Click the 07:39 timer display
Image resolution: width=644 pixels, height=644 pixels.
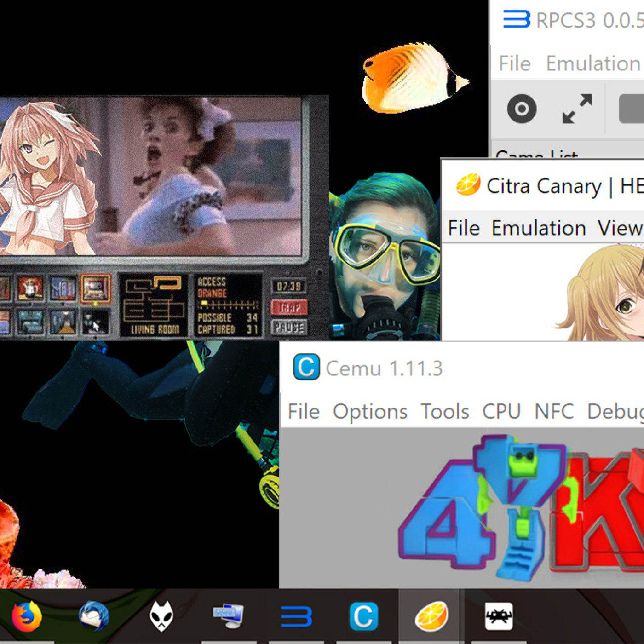[x=289, y=287]
